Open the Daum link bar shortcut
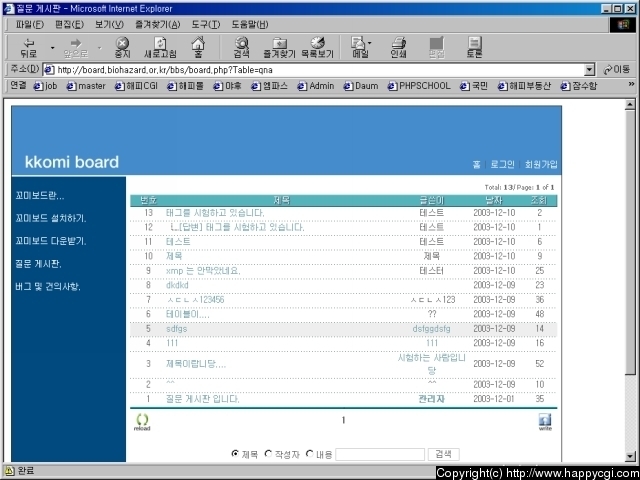This screenshot has height=480, width=640. [x=361, y=86]
